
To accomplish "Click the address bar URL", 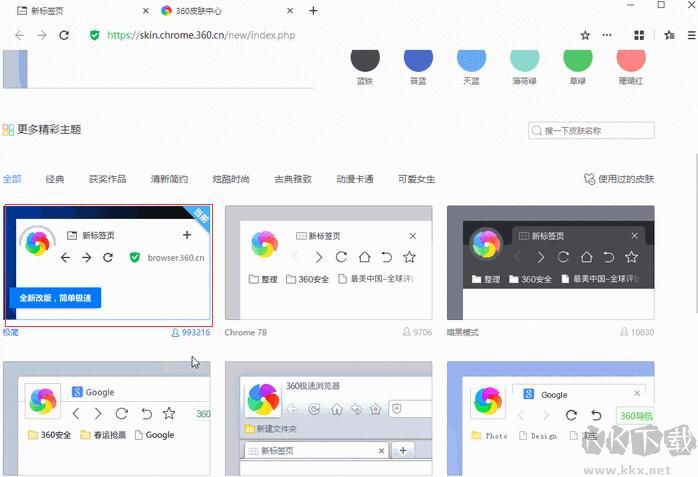I will [x=201, y=35].
